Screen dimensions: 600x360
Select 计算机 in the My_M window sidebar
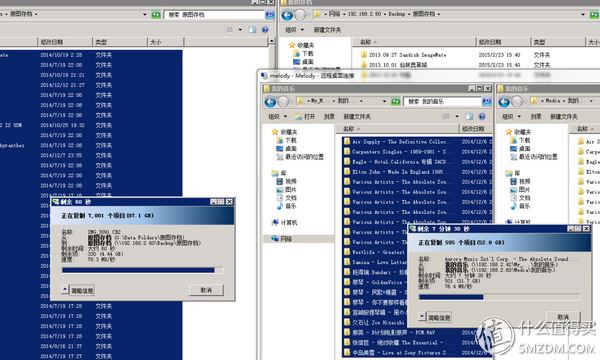pyautogui.click(x=284, y=223)
